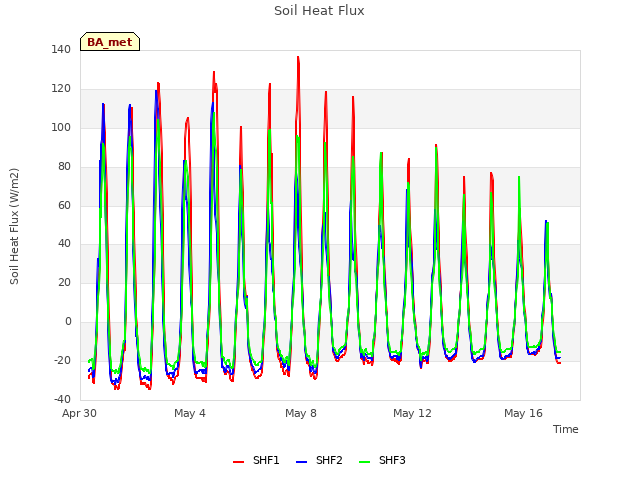Click the May 12 x-axis label
The height and width of the screenshot is (480, 640).
point(412,413)
